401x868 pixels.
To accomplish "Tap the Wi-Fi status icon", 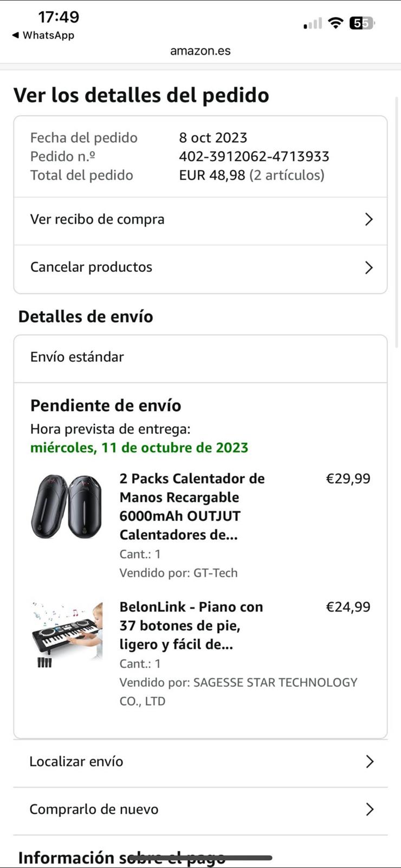I will pos(336,23).
